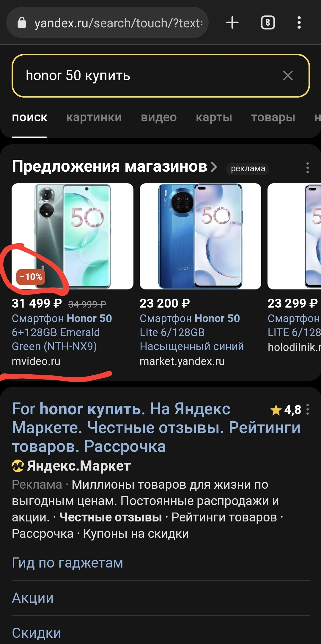Open Honor 50 Lite Насыщенный синий offer
This screenshot has height=644, width=321.
(192, 332)
